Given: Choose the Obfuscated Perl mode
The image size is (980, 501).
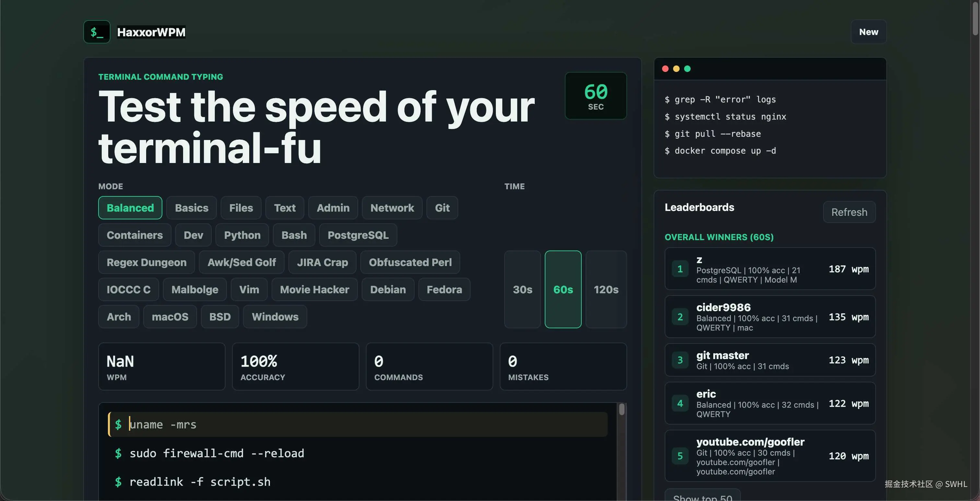Looking at the screenshot, I should click(x=410, y=262).
